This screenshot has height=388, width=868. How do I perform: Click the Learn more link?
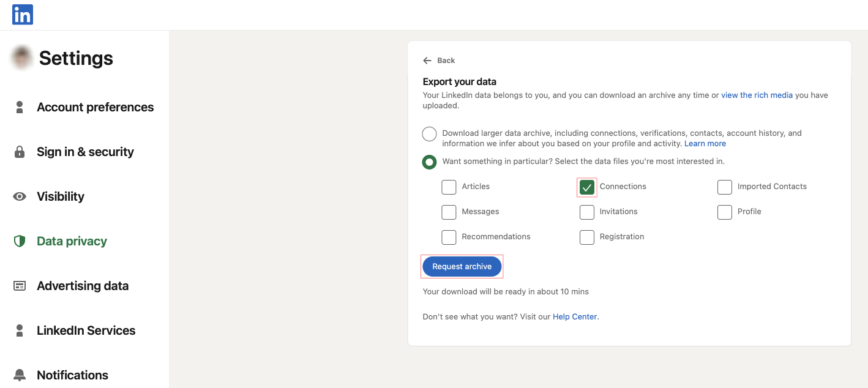pyautogui.click(x=705, y=143)
